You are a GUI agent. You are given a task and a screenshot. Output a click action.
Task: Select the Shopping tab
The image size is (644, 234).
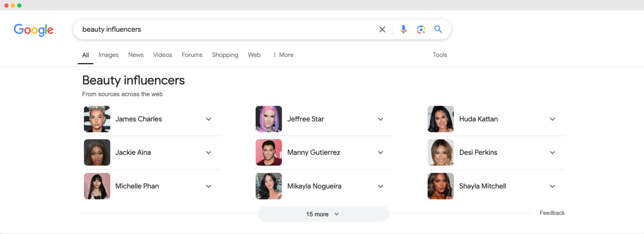click(x=225, y=55)
